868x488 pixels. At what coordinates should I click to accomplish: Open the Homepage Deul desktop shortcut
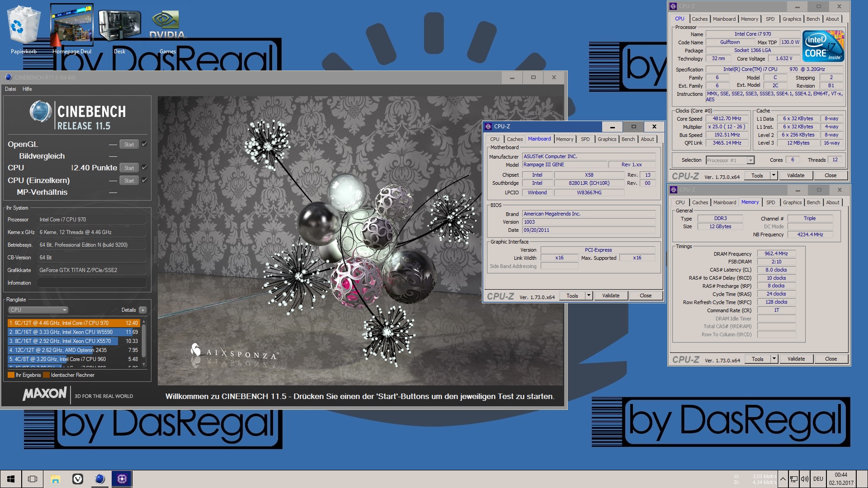(72, 29)
